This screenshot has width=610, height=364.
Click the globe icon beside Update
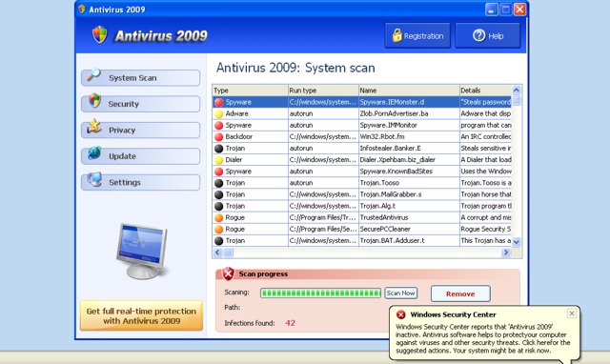click(x=94, y=152)
